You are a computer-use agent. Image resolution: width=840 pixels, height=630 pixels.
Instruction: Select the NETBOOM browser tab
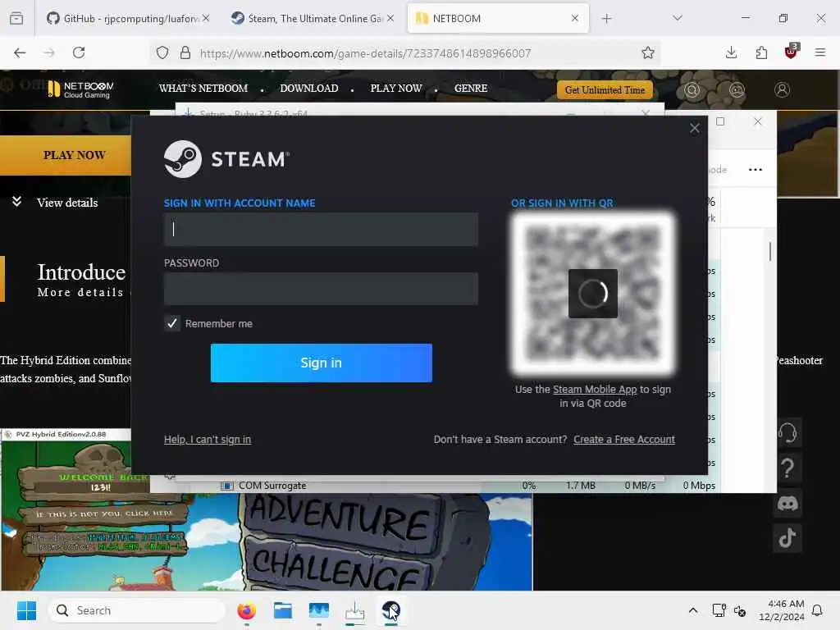point(498,18)
